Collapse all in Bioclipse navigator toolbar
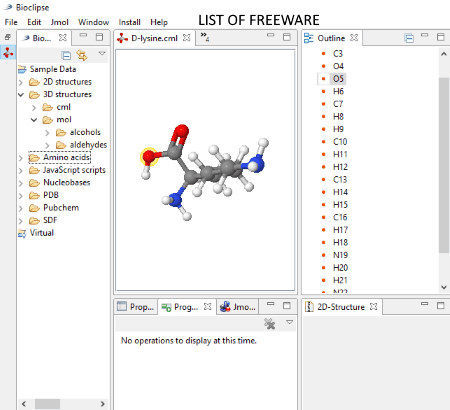Image resolution: width=450 pixels, height=410 pixels. point(66,55)
